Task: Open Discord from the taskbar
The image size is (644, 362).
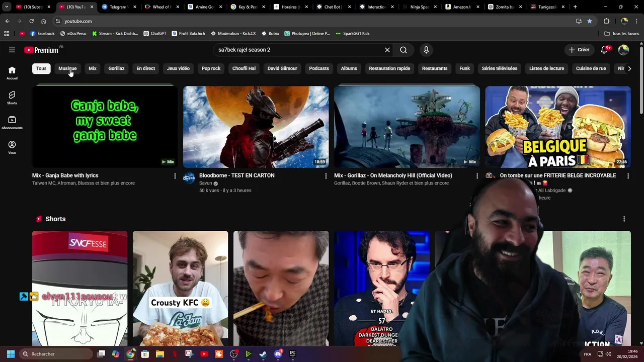Action: 278,354
